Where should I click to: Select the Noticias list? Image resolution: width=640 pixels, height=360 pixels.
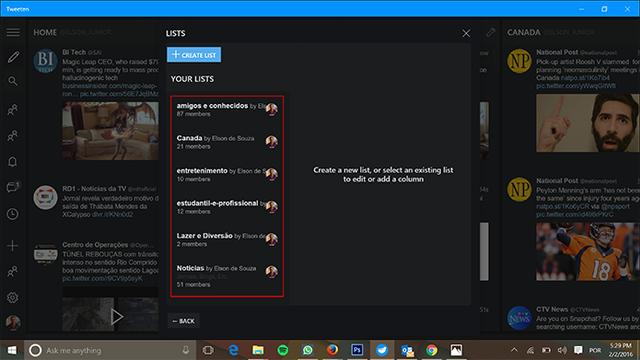click(x=227, y=276)
